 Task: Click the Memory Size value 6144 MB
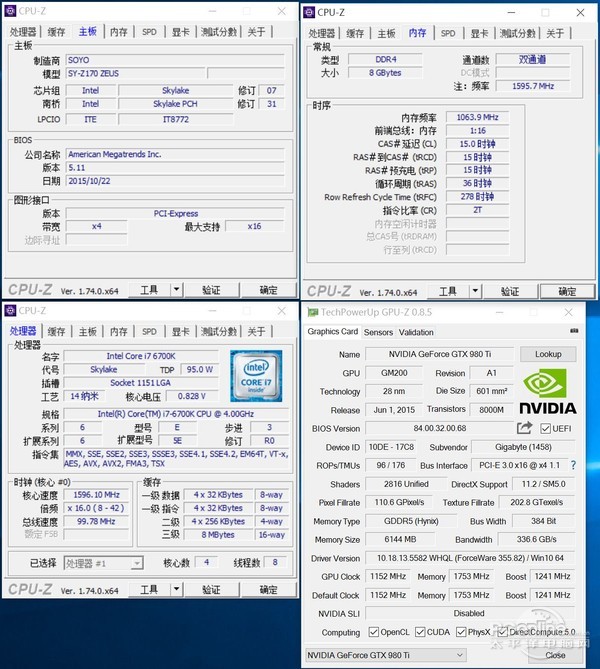400,539
